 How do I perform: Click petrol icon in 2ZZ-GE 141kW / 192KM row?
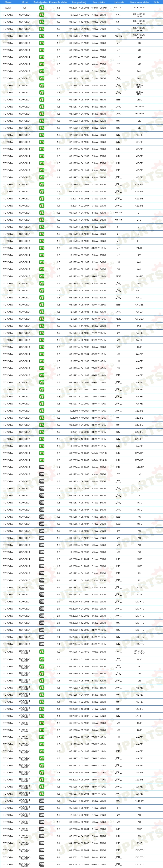pos(42,453)
